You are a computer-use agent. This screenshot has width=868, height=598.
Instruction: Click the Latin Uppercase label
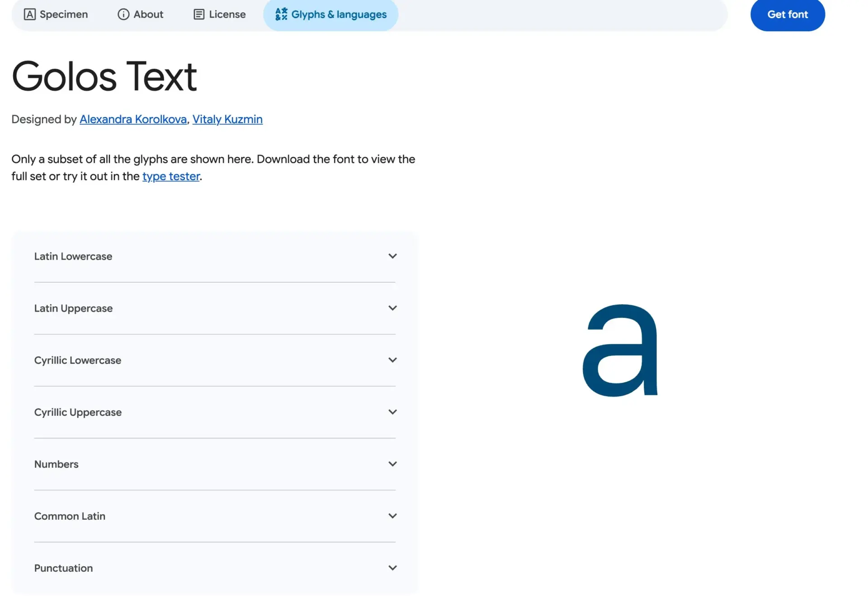[x=74, y=308]
